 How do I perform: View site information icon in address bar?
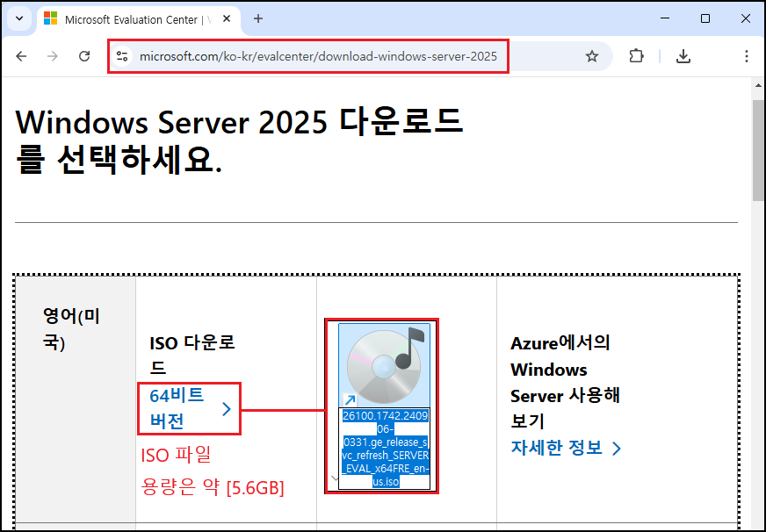point(122,56)
